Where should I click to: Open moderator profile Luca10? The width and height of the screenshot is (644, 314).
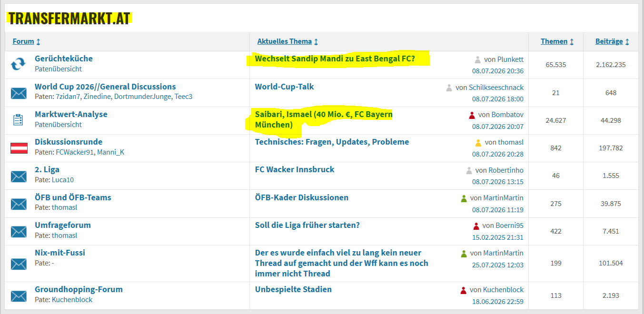coord(63,180)
